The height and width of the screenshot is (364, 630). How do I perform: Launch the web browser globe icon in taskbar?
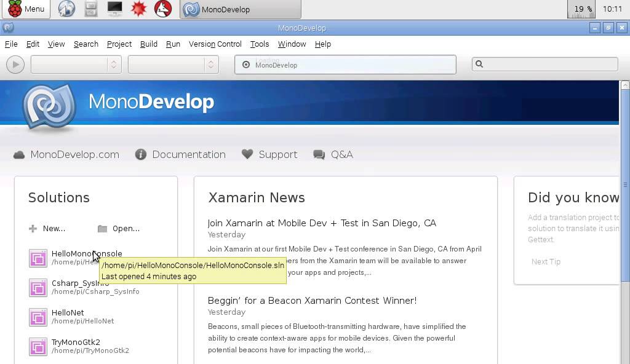[66, 9]
